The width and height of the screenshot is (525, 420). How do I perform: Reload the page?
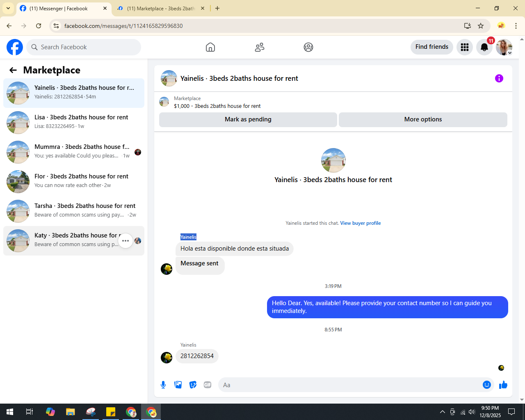39,26
